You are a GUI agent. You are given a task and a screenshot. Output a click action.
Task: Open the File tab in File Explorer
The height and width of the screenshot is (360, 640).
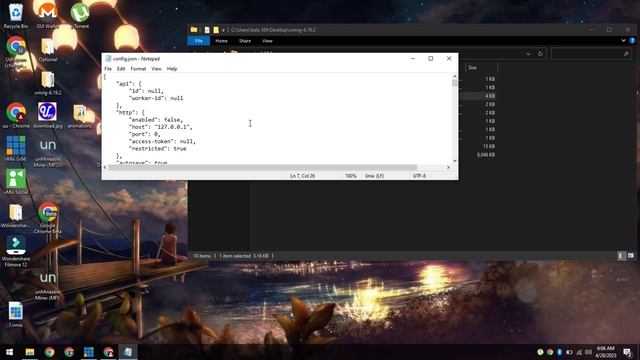[x=199, y=41]
